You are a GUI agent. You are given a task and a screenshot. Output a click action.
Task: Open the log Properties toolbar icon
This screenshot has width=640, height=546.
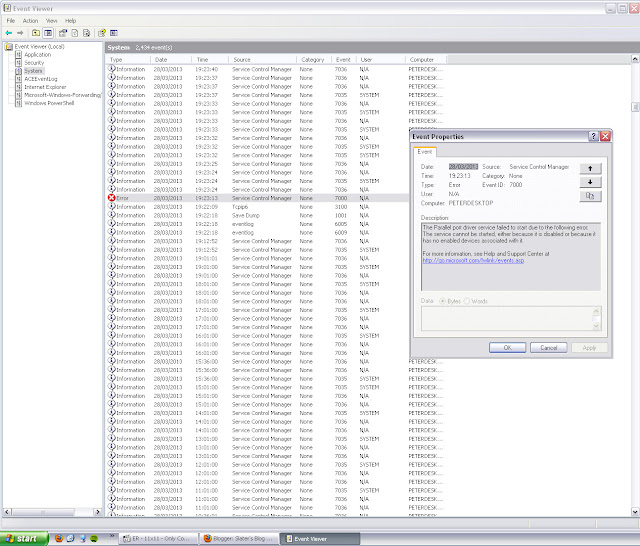tap(63, 33)
